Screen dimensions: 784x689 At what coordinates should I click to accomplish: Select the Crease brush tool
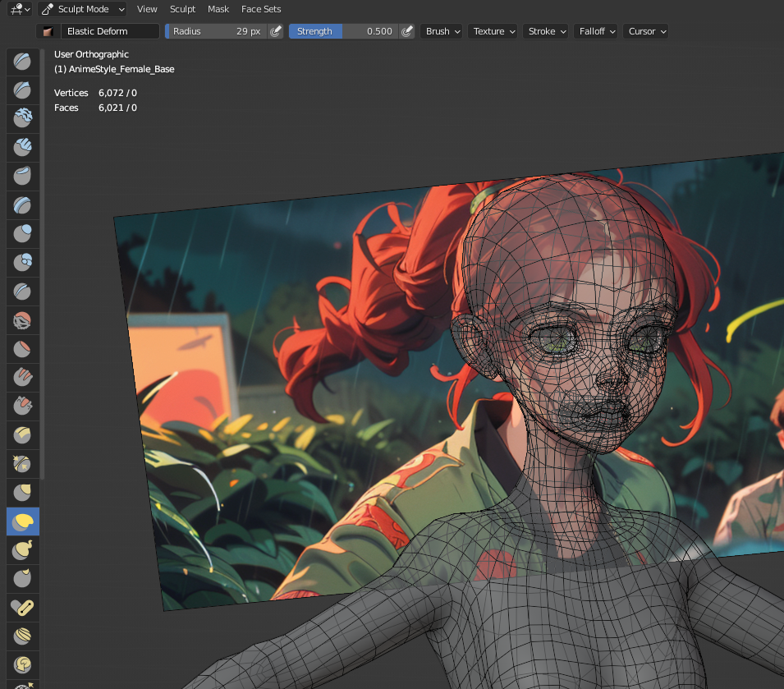pos(22,291)
